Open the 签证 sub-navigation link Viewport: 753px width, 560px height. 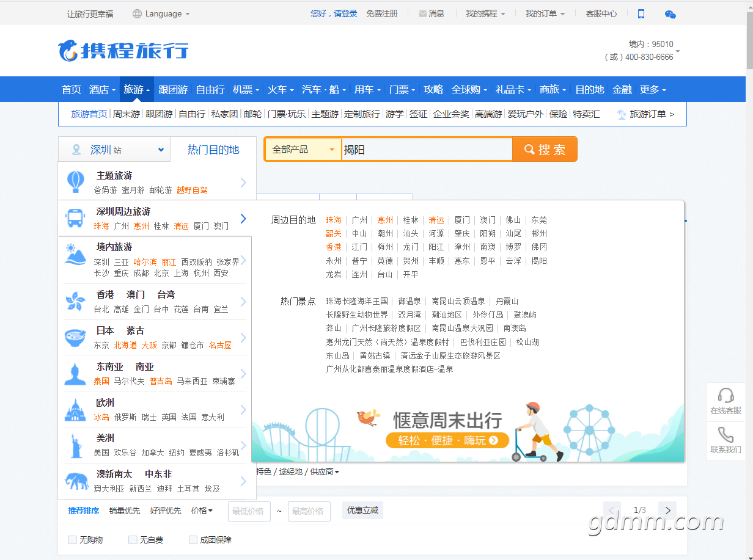click(x=419, y=114)
